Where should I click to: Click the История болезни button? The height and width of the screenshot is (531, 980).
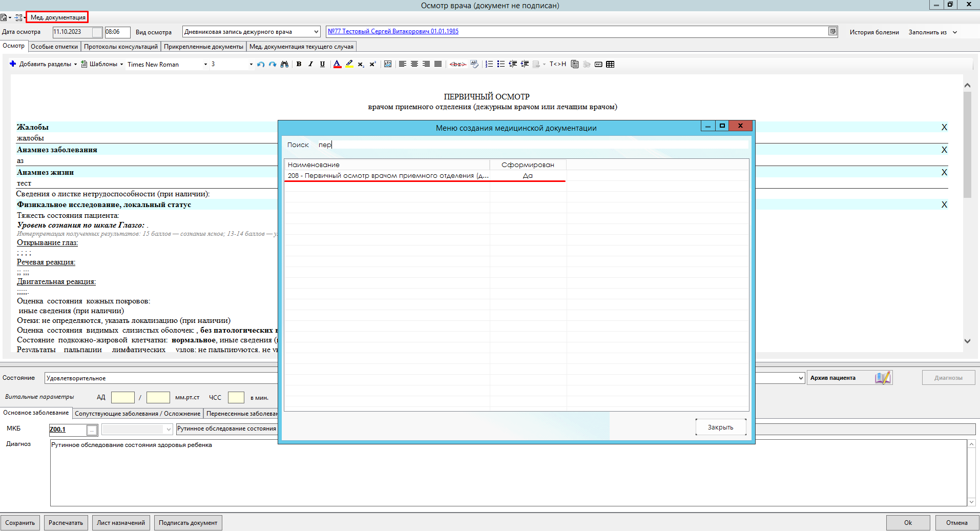click(874, 32)
